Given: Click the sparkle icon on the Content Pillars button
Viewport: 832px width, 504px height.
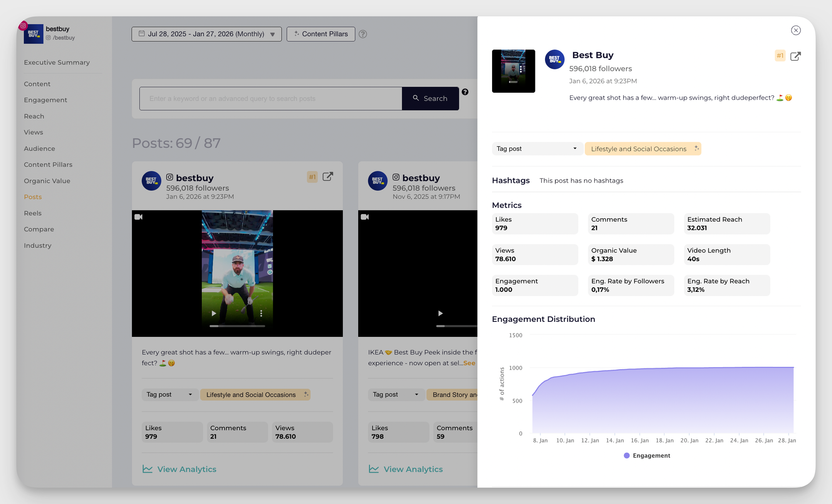Looking at the screenshot, I should [x=297, y=34].
